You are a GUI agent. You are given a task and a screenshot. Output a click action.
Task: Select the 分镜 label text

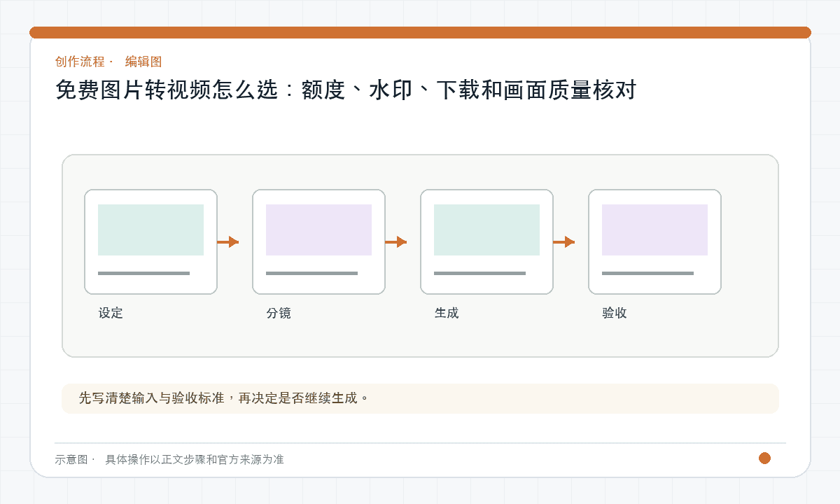click(279, 313)
